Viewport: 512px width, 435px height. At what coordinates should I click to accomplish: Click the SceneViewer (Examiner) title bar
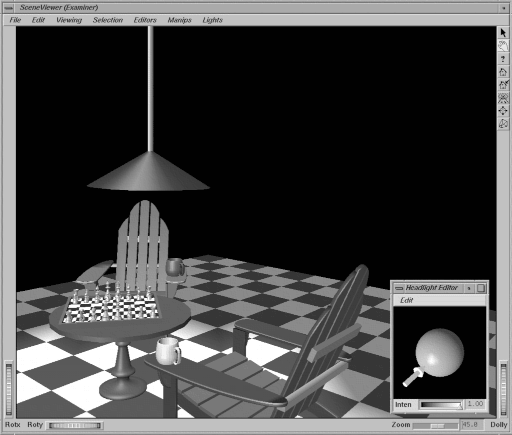click(257, 7)
